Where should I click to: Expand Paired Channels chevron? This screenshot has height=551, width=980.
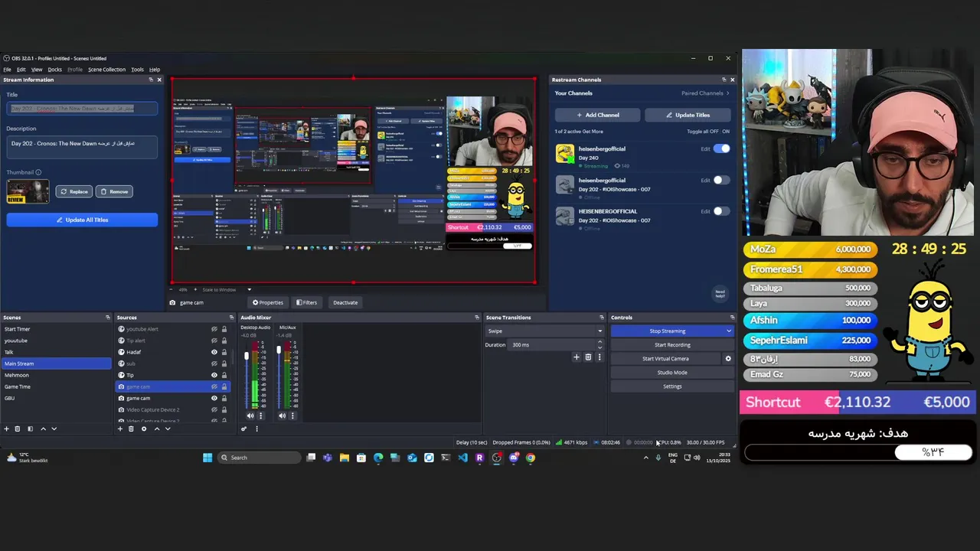(x=727, y=93)
